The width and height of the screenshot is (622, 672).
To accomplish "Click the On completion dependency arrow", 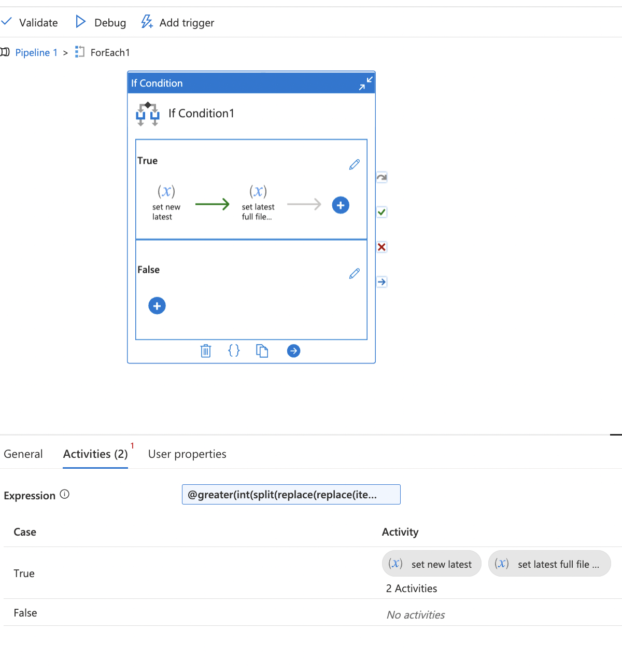I will 381,282.
